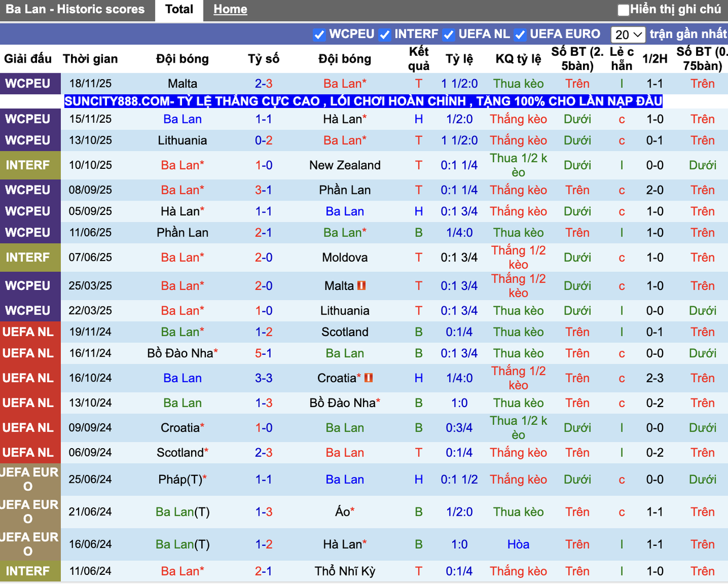The height and width of the screenshot is (584, 728).
Task: Click New Zealand team name
Action: 345,165
